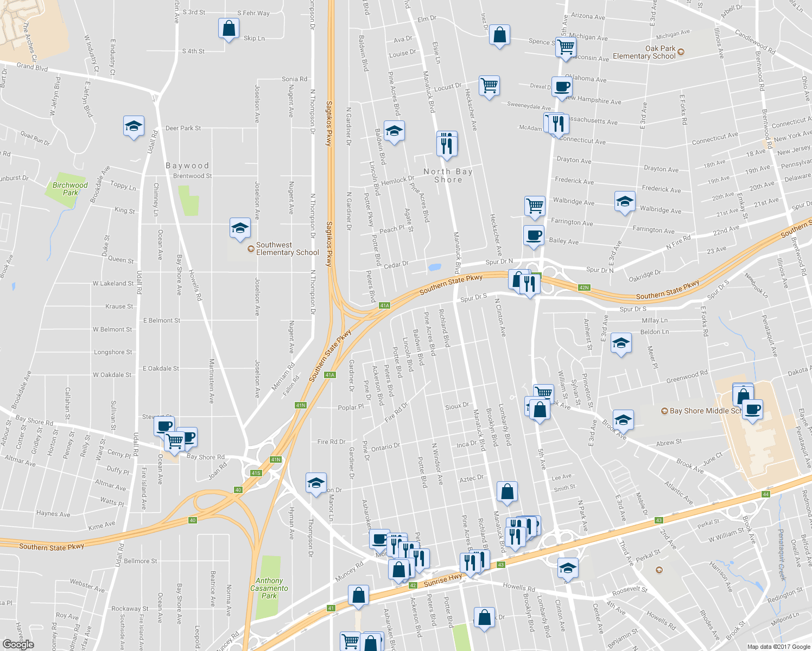
Task: Select the coffee cup marker beside Bailey Ave
Action: click(534, 236)
